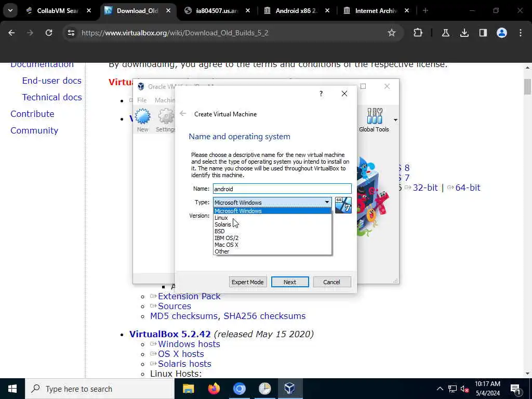Open the Machine menu in VirtualBox
Screen dimensions: 532x399
tap(165, 100)
